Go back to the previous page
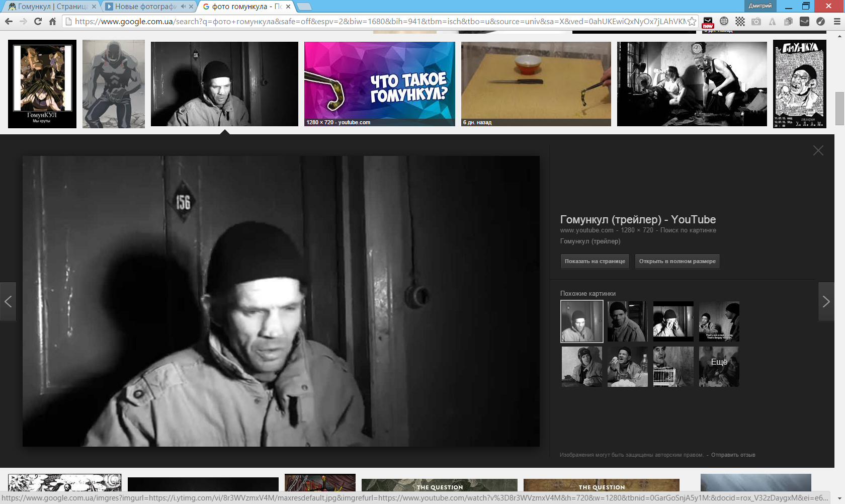845x504 pixels. point(9,21)
